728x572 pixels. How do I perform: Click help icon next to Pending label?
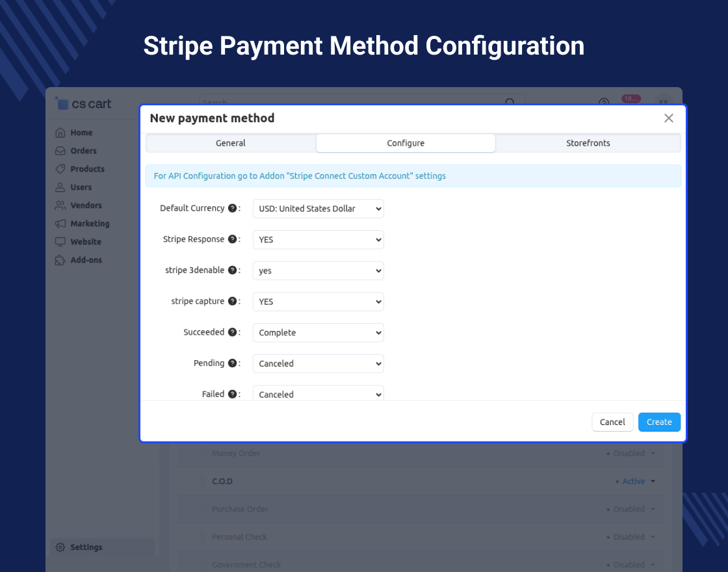coord(232,363)
